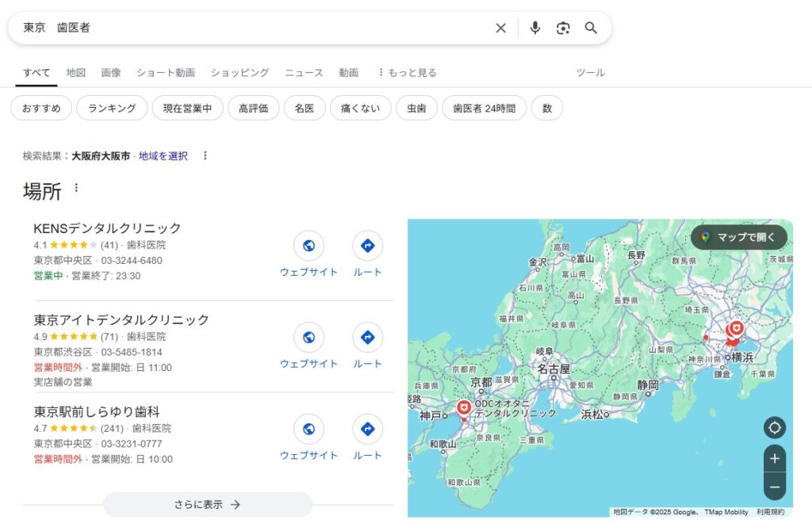Start voice search with the microphone icon
Viewport: 812px width, 527px height.
(x=535, y=28)
